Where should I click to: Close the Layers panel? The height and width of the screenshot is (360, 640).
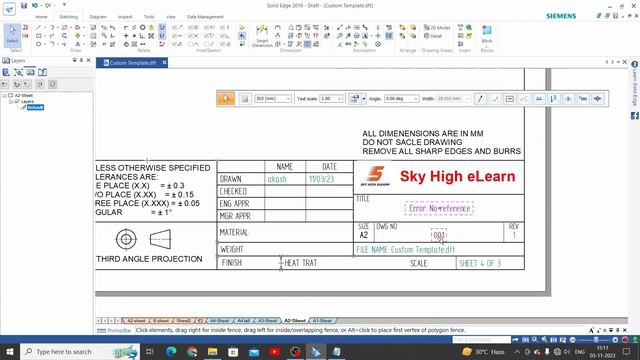tap(88, 60)
